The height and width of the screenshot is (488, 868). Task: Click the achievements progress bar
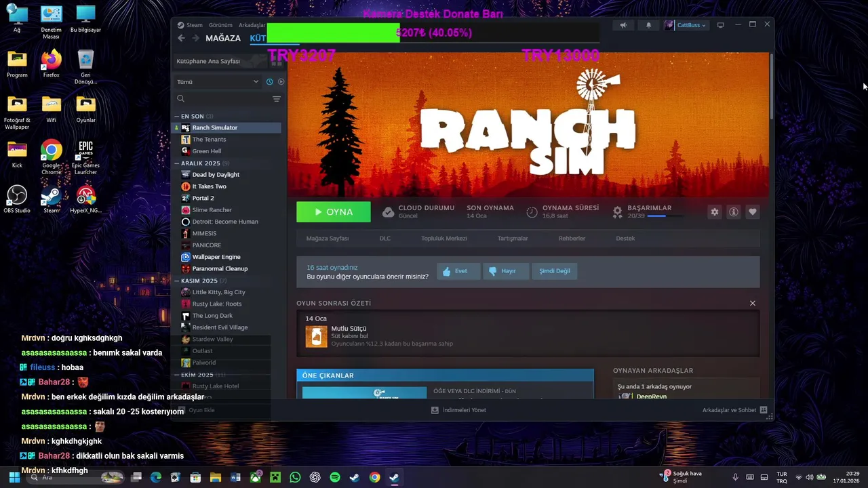click(x=665, y=216)
